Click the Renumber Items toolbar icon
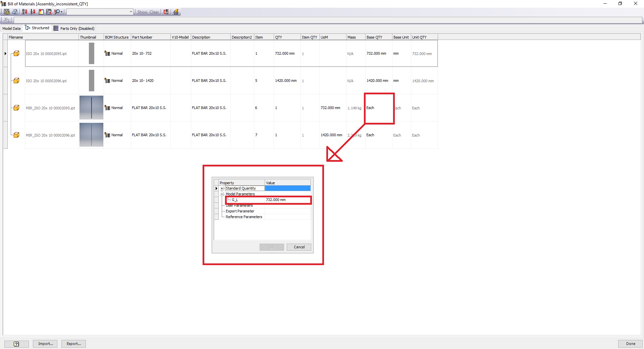644x349 pixels. pyautogui.click(x=41, y=12)
